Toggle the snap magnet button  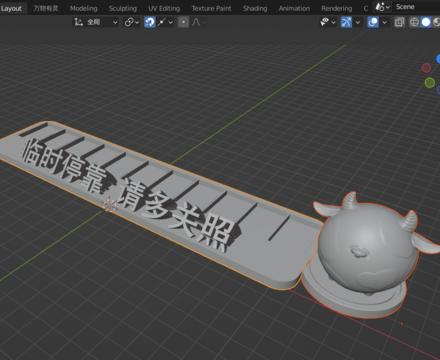click(x=150, y=22)
